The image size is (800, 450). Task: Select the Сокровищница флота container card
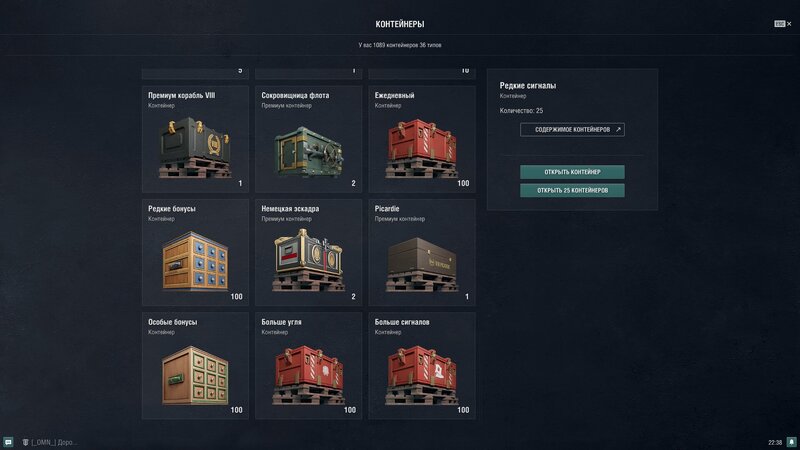click(309, 139)
